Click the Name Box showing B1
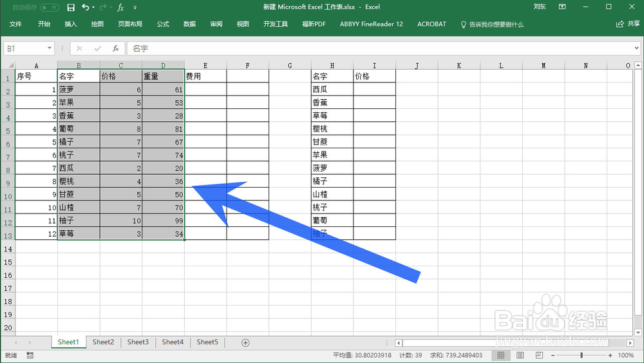The height and width of the screenshot is (363, 644). 24,48
